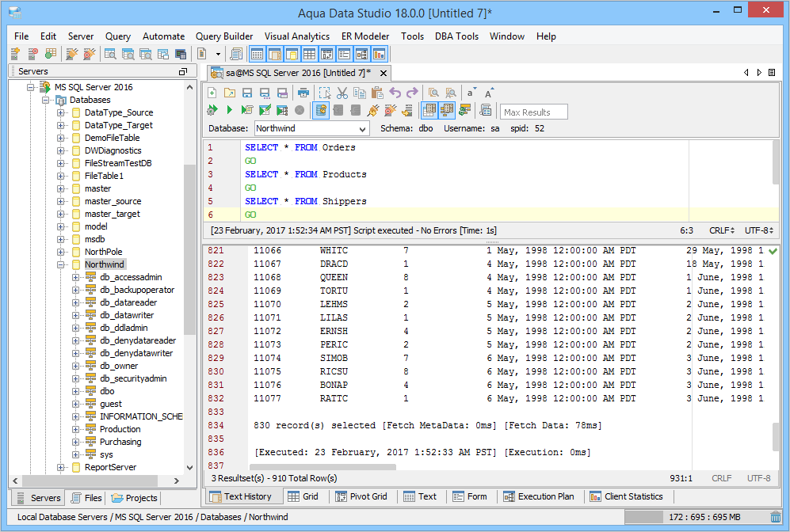Viewport: 790px width, 532px height.
Task: Switch to the Pivot Grid tab
Action: pos(361,496)
